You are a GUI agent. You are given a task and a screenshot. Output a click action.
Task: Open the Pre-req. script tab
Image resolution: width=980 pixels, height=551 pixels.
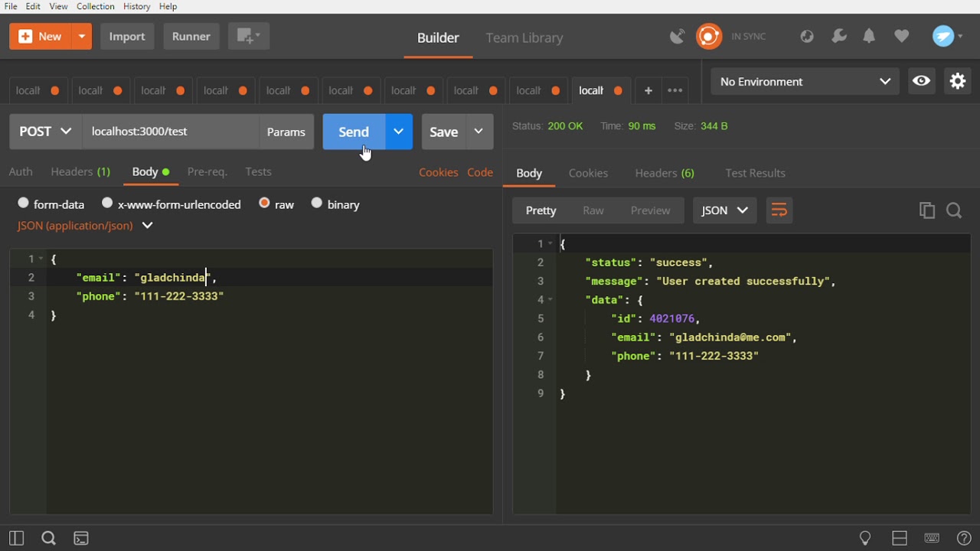[x=207, y=171]
